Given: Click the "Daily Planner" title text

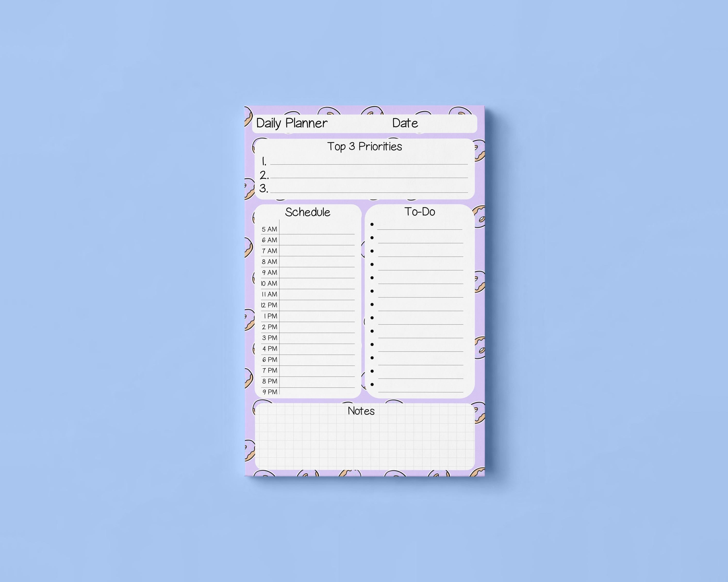Looking at the screenshot, I should 292,123.
